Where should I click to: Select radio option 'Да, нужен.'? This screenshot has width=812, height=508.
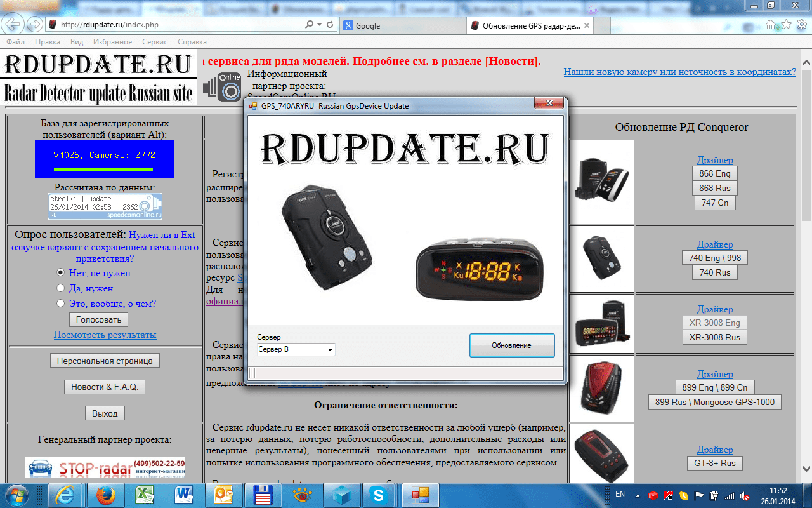(x=61, y=288)
